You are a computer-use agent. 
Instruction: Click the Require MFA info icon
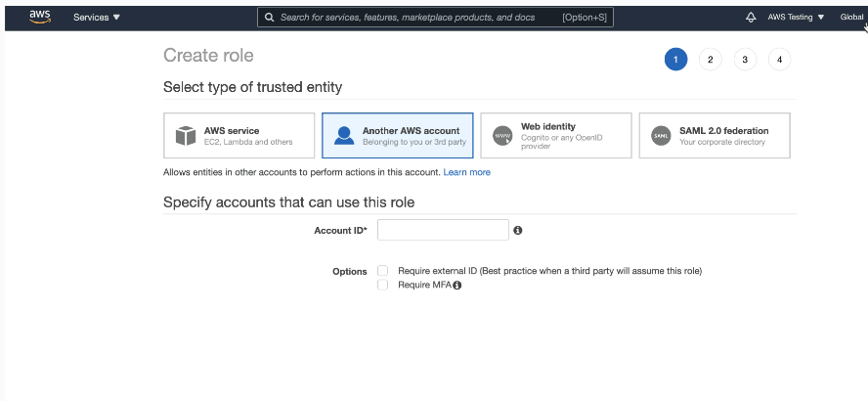456,286
